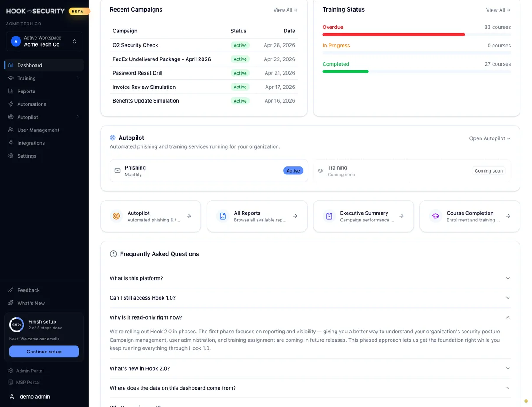532x407 pixels.
Task: Open the Executive Summary card
Action: [x=364, y=216]
